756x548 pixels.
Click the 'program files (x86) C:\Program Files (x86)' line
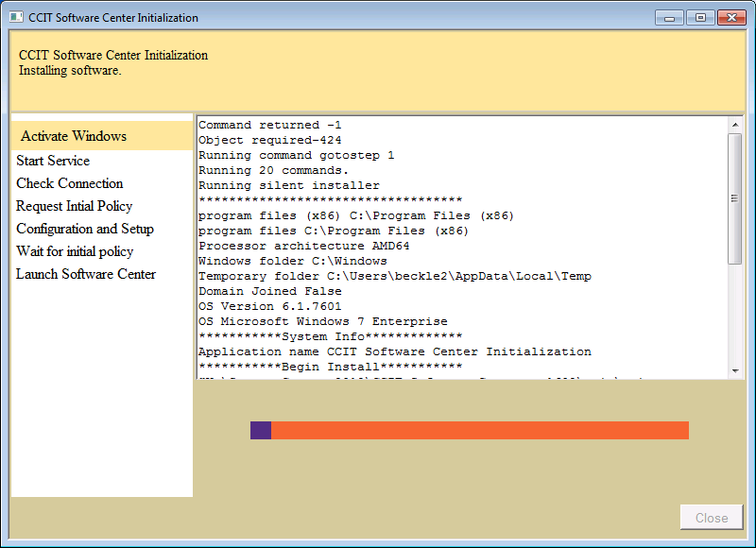(357, 216)
